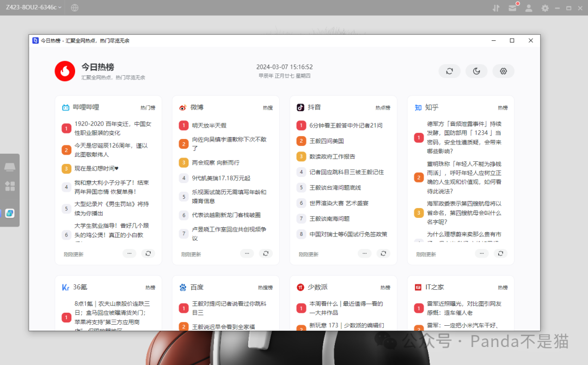The image size is (588, 365).
Task: Open Douyin item 中国对瑞士等6国试行免签政策
Action: tap(348, 234)
